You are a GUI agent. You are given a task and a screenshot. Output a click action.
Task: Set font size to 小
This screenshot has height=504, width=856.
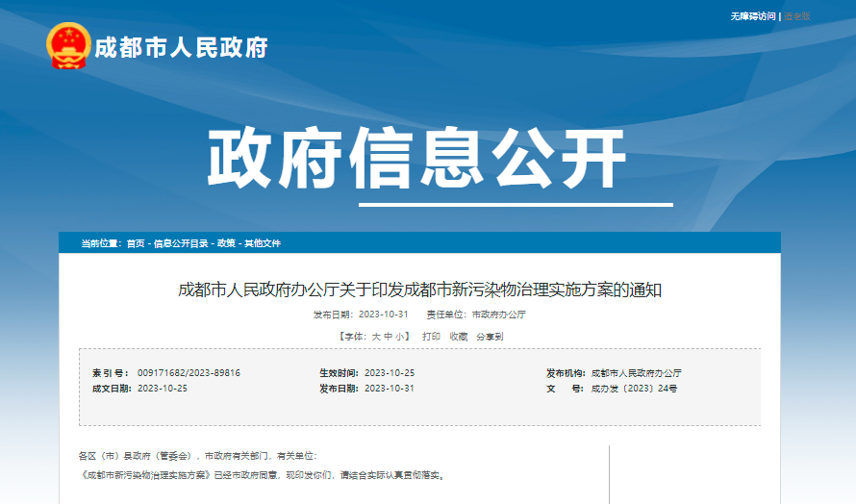coord(399,337)
